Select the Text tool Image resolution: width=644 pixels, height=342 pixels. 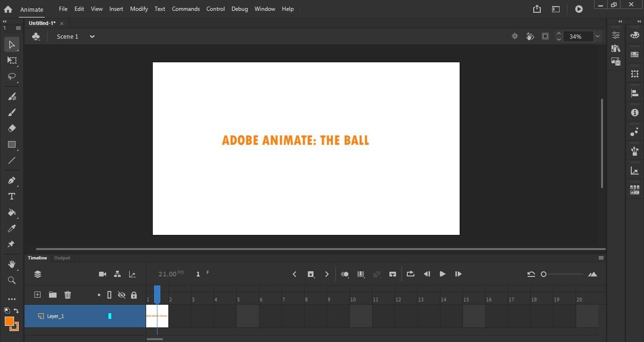pyautogui.click(x=12, y=197)
